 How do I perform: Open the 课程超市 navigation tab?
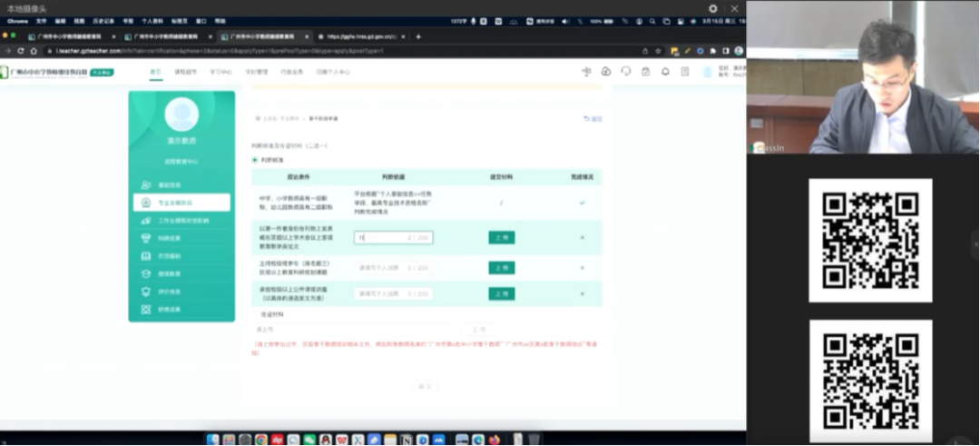tap(185, 72)
